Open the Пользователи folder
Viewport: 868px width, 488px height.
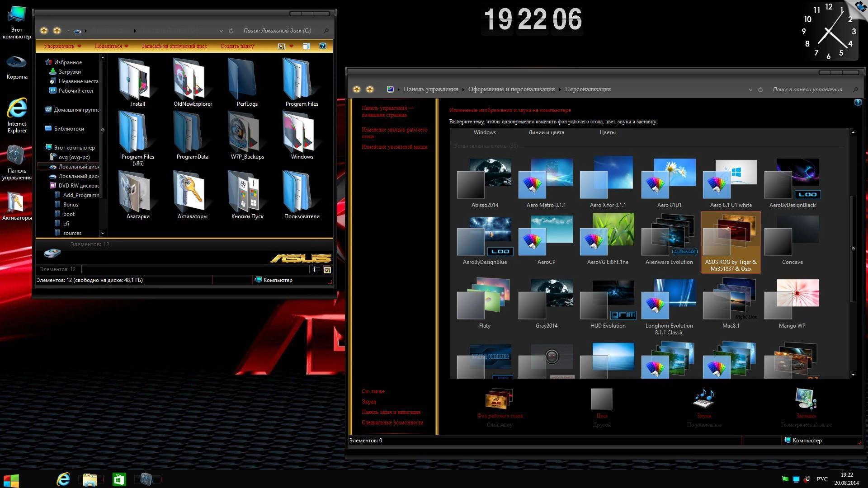pyautogui.click(x=302, y=195)
